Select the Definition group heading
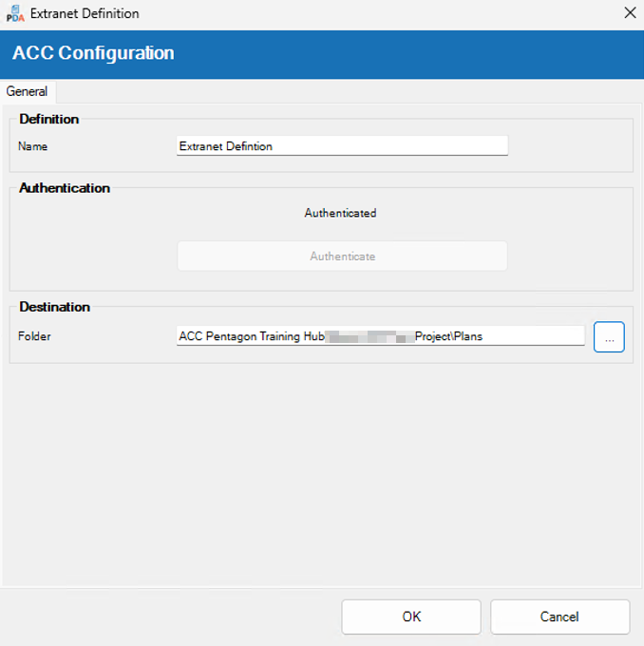Viewport: 644px width, 646px height. [49, 120]
